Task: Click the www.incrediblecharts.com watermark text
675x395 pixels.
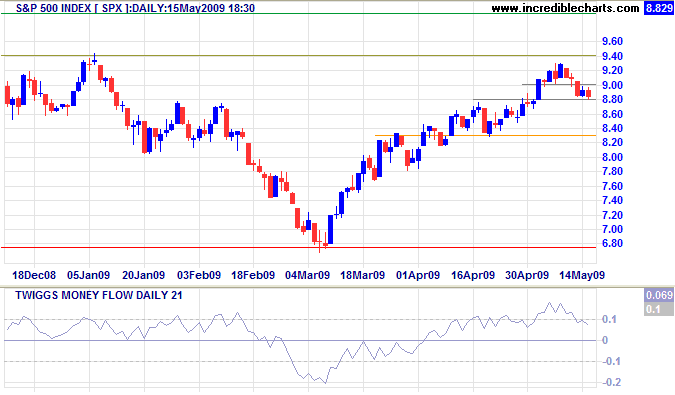Action: (565, 8)
